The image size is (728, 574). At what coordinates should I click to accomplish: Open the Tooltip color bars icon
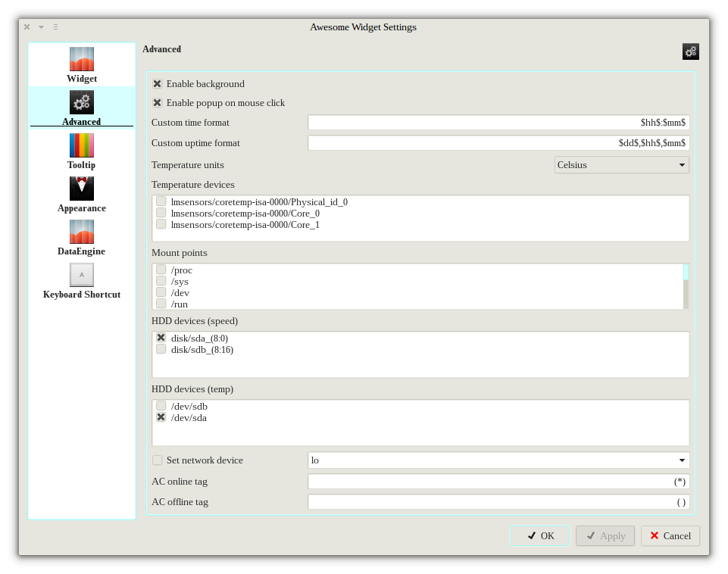coord(82,145)
